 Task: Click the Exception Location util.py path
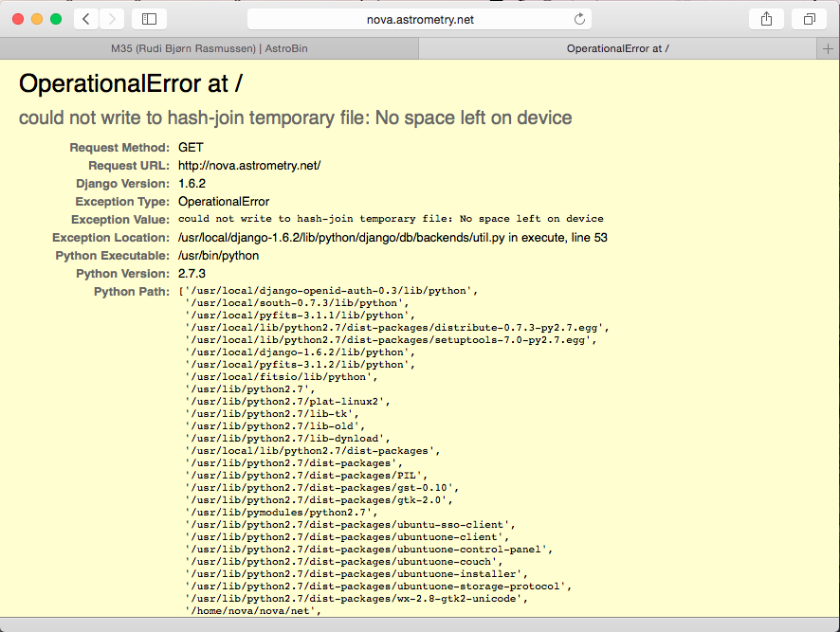[393, 238]
